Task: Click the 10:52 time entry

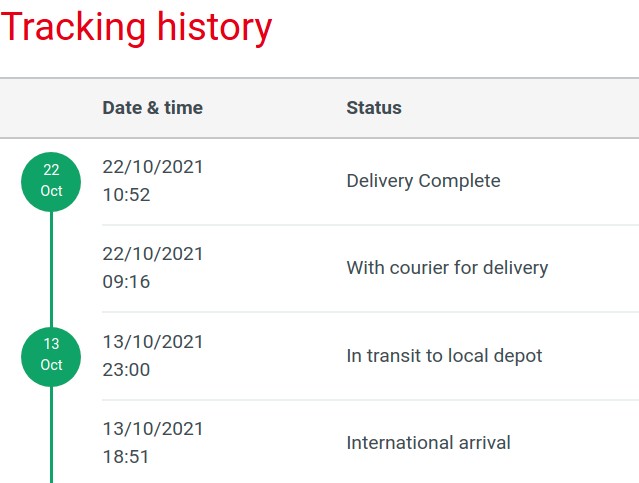Action: pyautogui.click(x=126, y=195)
